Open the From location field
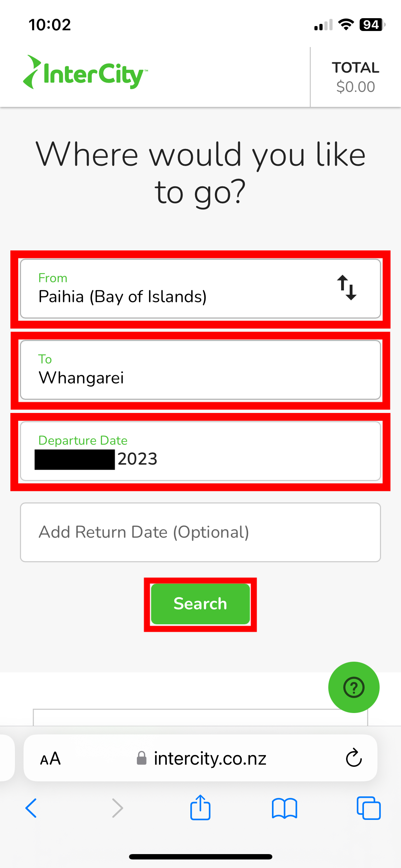Screen dimensions: 401x868 171,289
